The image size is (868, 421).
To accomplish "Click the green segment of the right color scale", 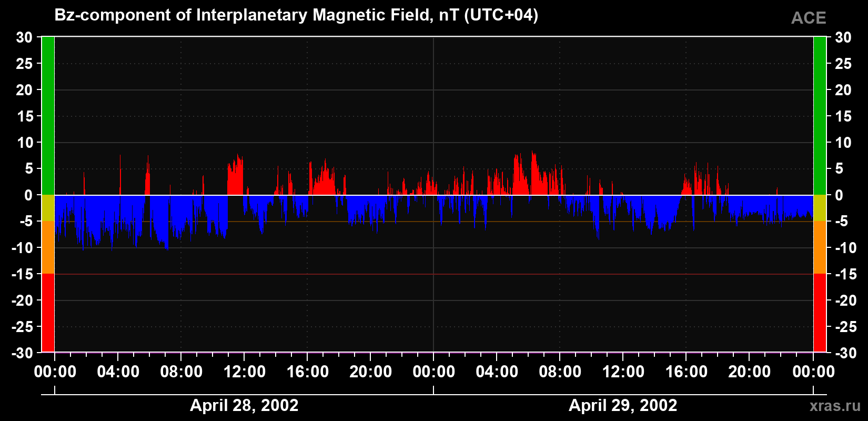I will [820, 116].
